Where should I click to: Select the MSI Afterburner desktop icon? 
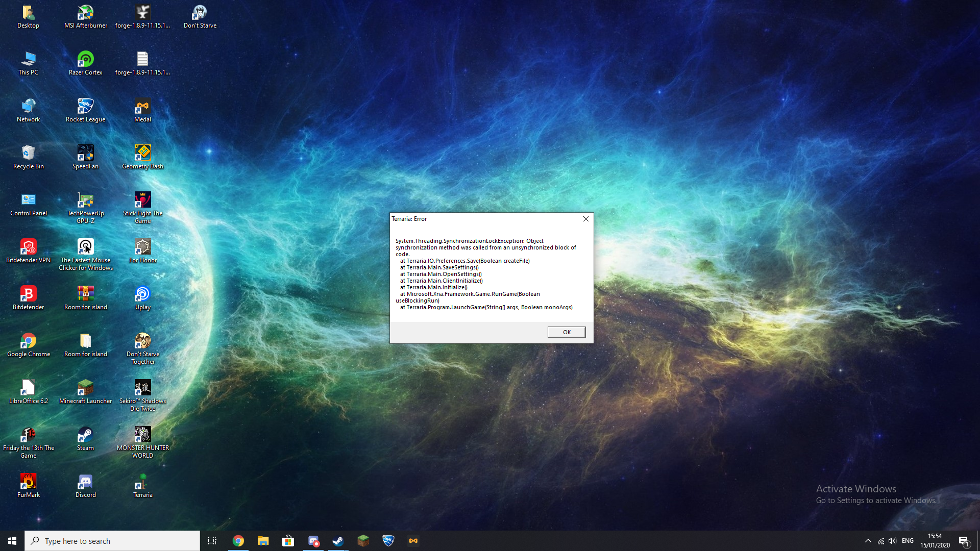[86, 17]
